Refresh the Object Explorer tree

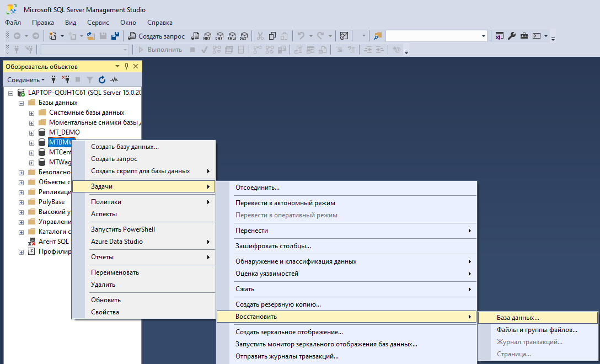[x=102, y=80]
